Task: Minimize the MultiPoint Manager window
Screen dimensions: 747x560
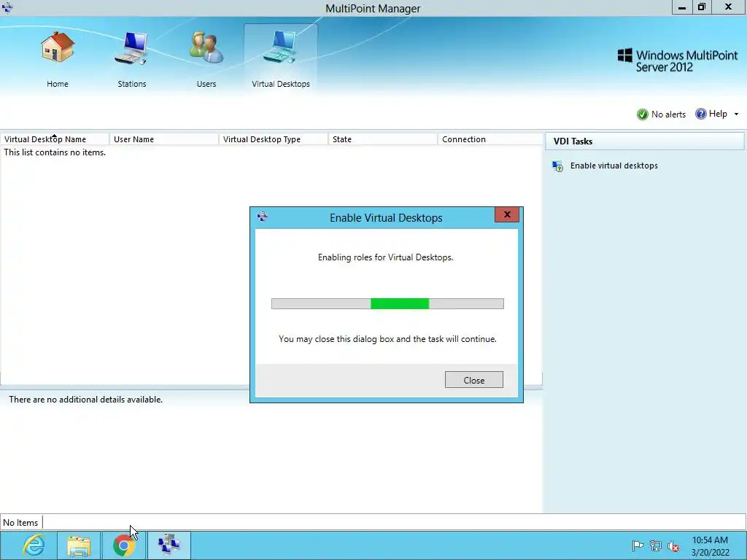Action: coord(682,7)
